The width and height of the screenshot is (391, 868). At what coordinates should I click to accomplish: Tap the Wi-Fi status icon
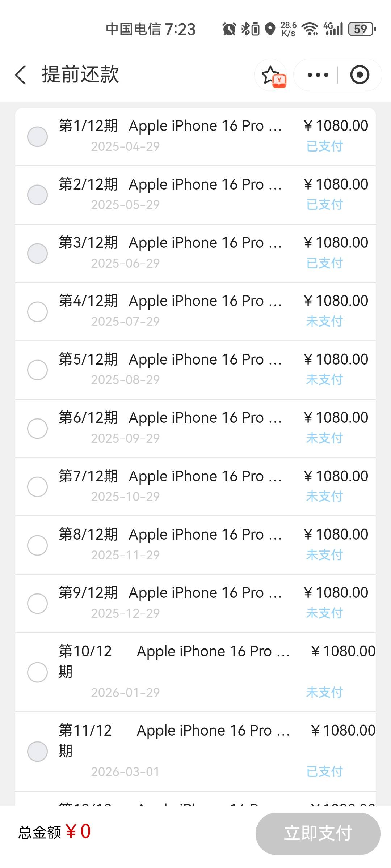pos(310,29)
